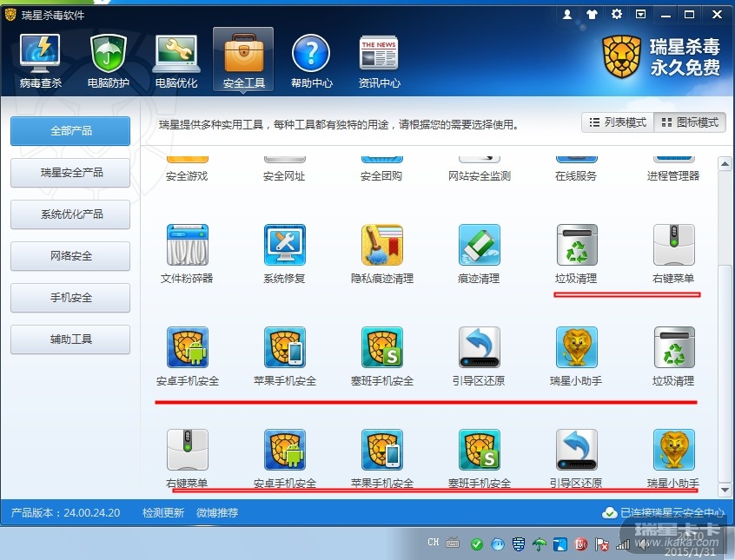Open the 电脑优化 wrench laptop section
Screen dimensions: 735x560
[x=176, y=60]
